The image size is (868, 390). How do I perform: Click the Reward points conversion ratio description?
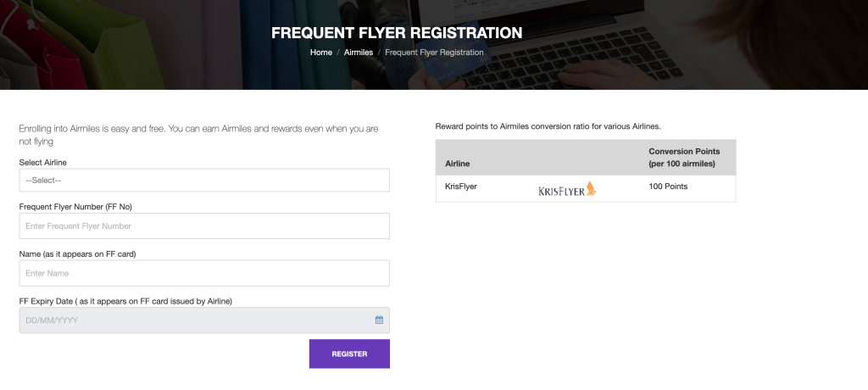548,126
